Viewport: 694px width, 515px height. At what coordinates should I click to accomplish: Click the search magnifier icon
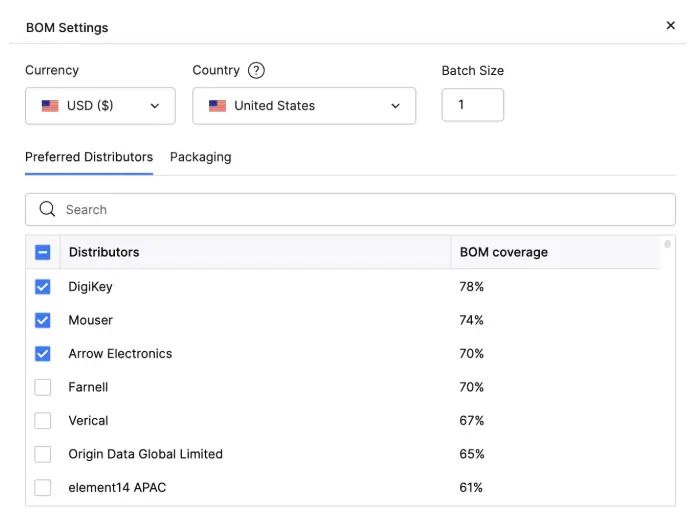[47, 209]
